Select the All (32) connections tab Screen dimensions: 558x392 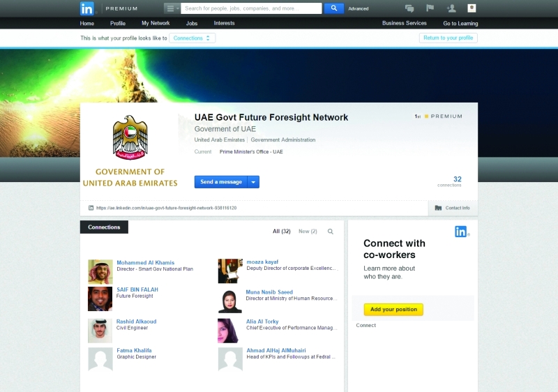coord(282,231)
